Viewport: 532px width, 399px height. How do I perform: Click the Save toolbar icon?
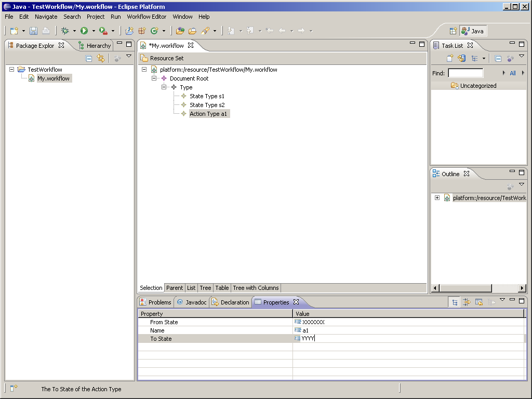33,31
